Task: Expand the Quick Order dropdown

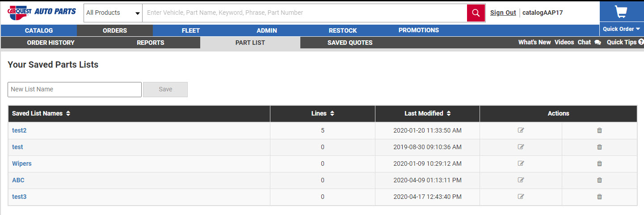Action: (x=621, y=29)
